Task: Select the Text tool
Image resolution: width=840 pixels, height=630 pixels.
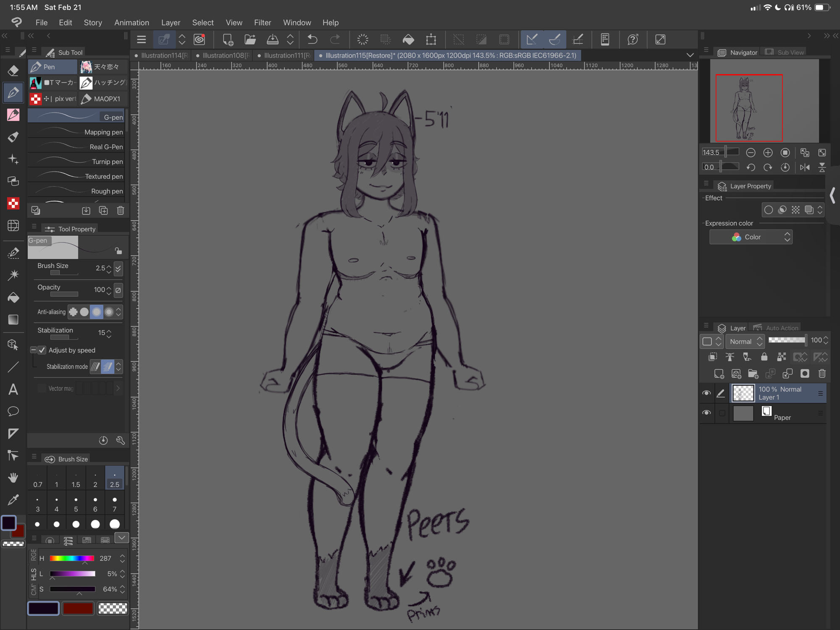Action: point(13,389)
